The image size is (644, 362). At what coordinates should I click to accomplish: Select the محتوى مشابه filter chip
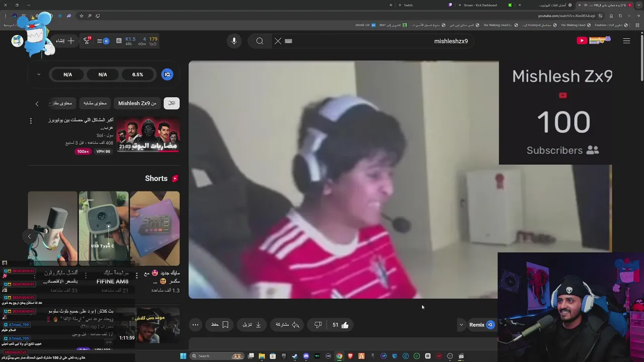[95, 103]
